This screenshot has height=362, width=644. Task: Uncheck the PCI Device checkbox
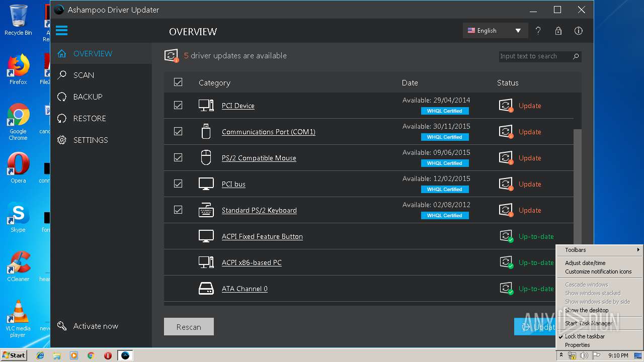(178, 105)
